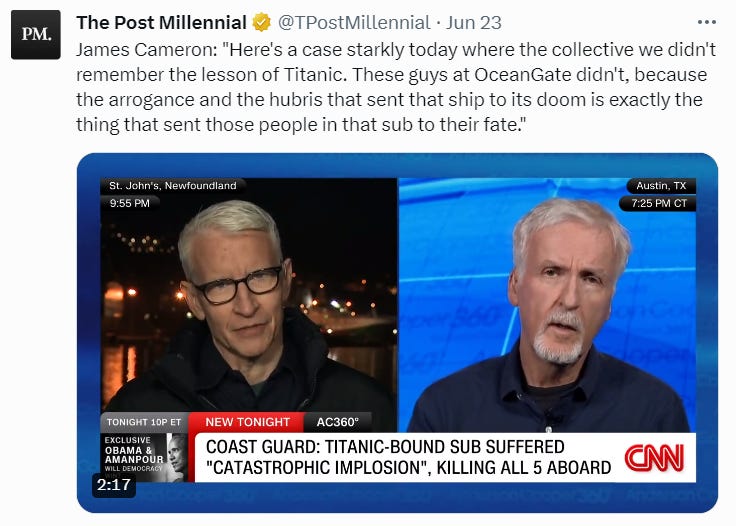Click the TONIGHT 10P ET label

coord(144,422)
